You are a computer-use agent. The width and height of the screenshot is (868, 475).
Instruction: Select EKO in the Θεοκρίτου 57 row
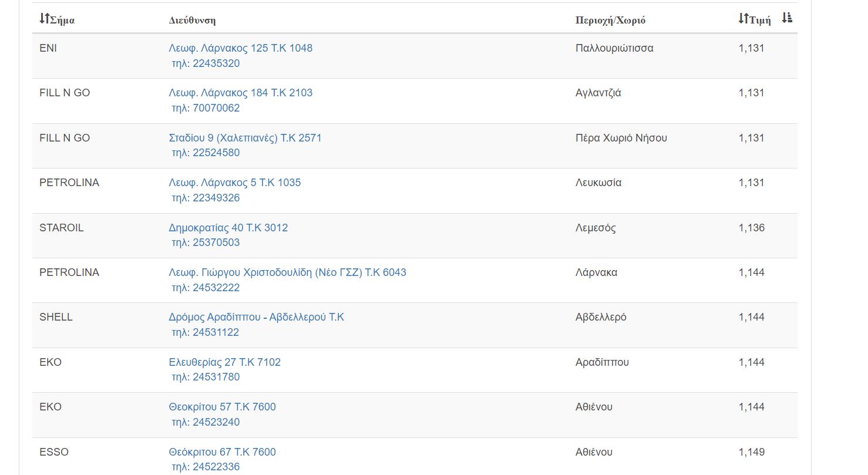point(51,407)
